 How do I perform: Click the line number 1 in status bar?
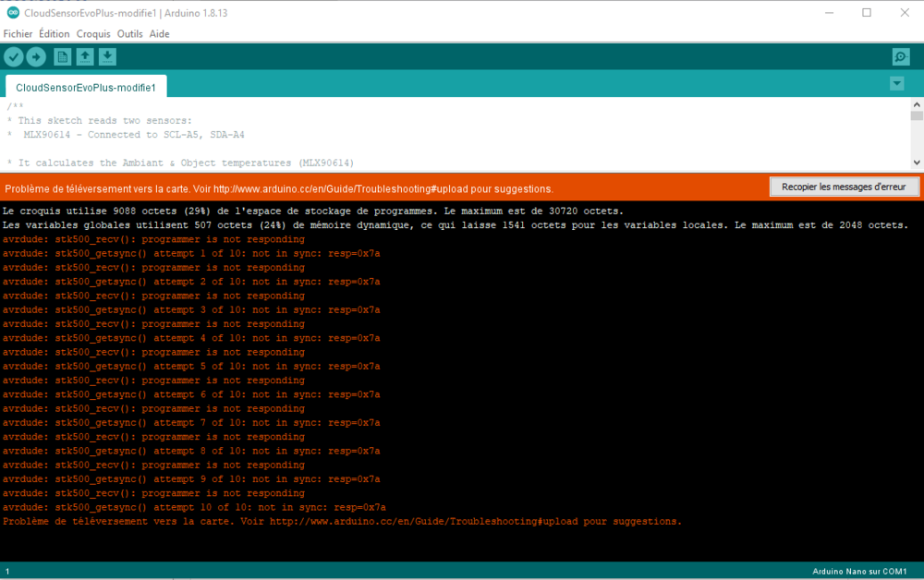(x=7, y=571)
